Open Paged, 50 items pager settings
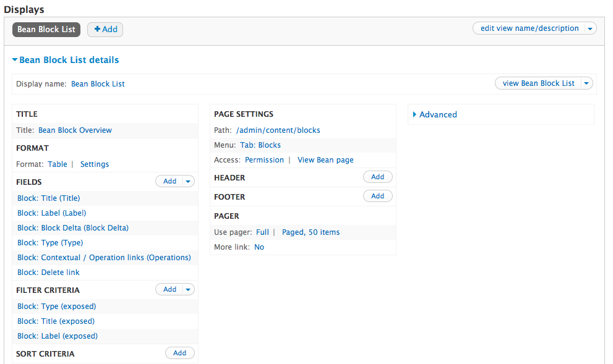 (x=311, y=232)
